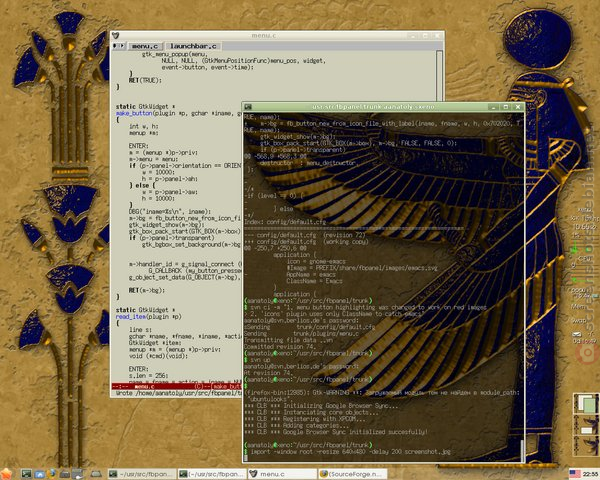600x480 pixels.
Task: Click the 'svn up' command line in terminal
Action: (x=260, y=360)
